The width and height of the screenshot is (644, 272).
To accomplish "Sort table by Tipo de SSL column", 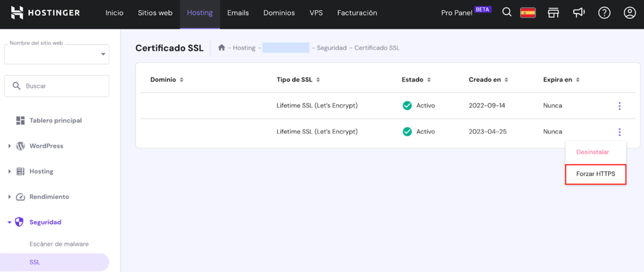I will 298,80.
